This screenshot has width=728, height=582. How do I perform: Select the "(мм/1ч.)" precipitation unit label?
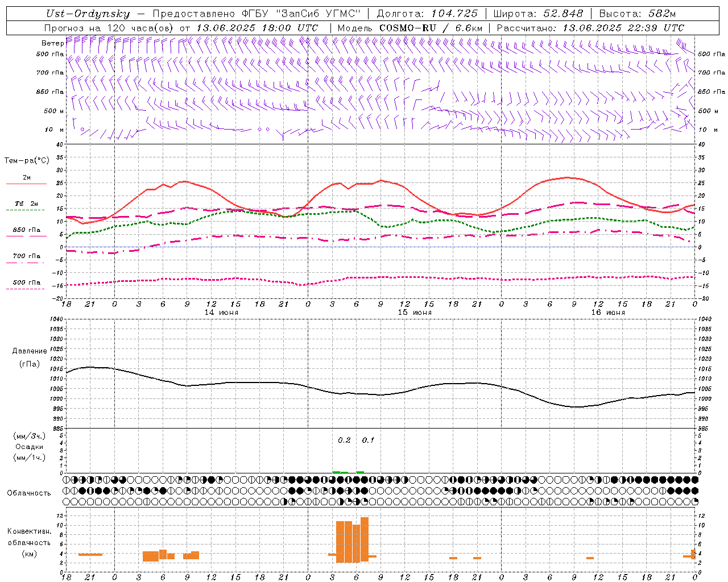click(x=29, y=458)
